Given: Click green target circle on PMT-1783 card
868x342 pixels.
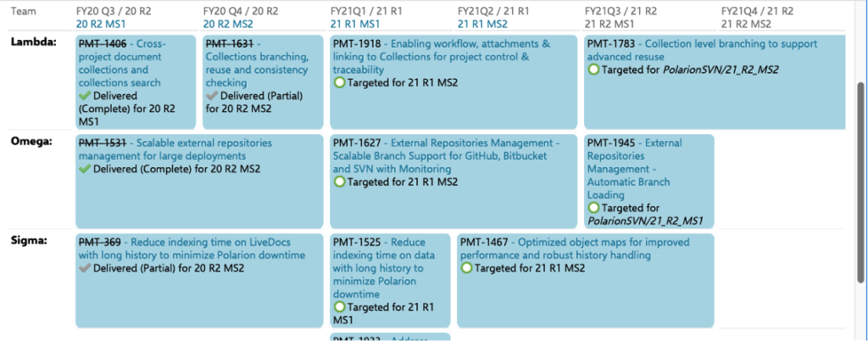Looking at the screenshot, I should (593, 70).
